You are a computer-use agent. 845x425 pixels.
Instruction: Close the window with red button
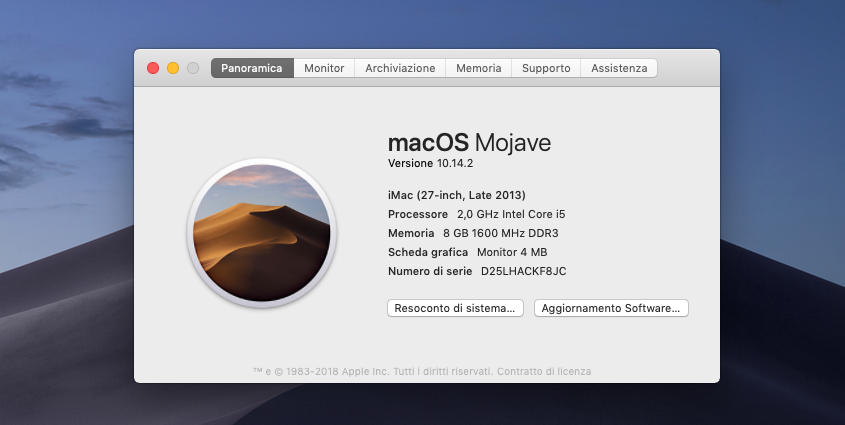click(153, 68)
